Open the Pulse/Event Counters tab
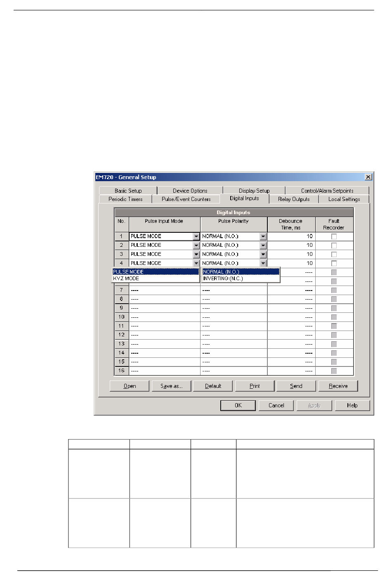This screenshot has height=586, width=392. click(x=186, y=199)
